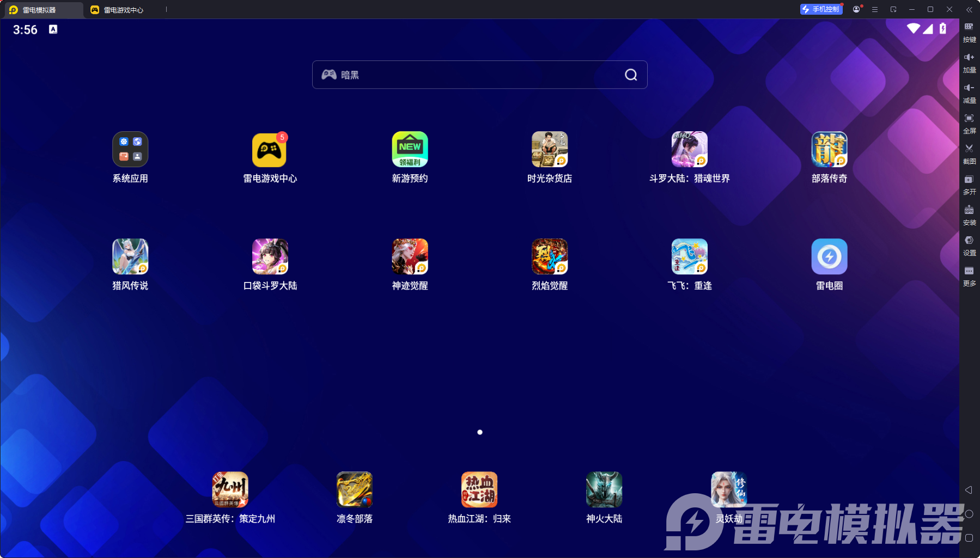Image resolution: width=980 pixels, height=558 pixels.
Task: Launch 三国群英传：策定九州 from the dock
Action: click(230, 489)
